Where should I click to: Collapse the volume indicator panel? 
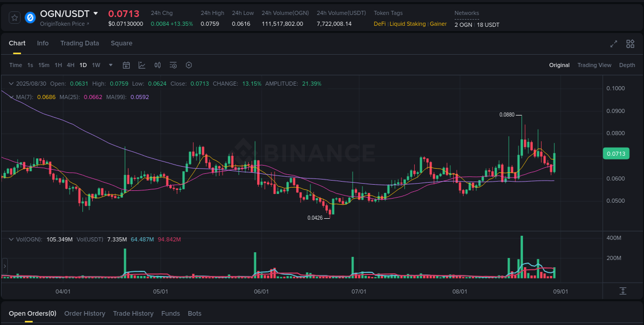click(x=11, y=239)
